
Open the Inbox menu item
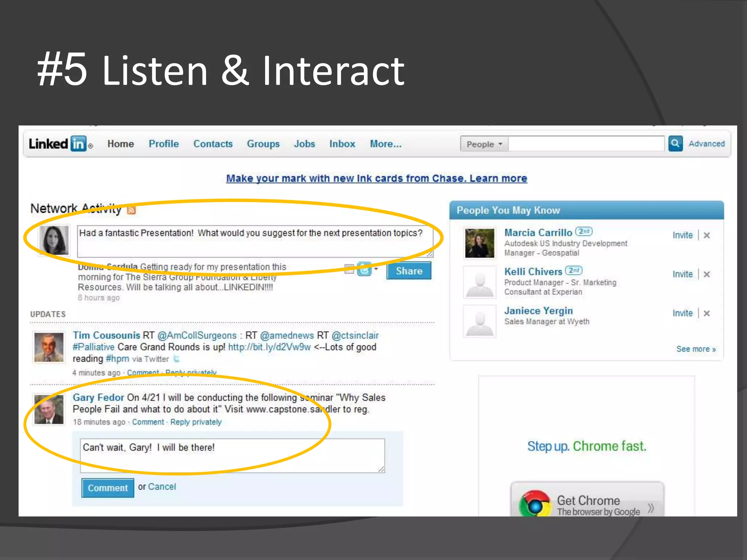[342, 144]
